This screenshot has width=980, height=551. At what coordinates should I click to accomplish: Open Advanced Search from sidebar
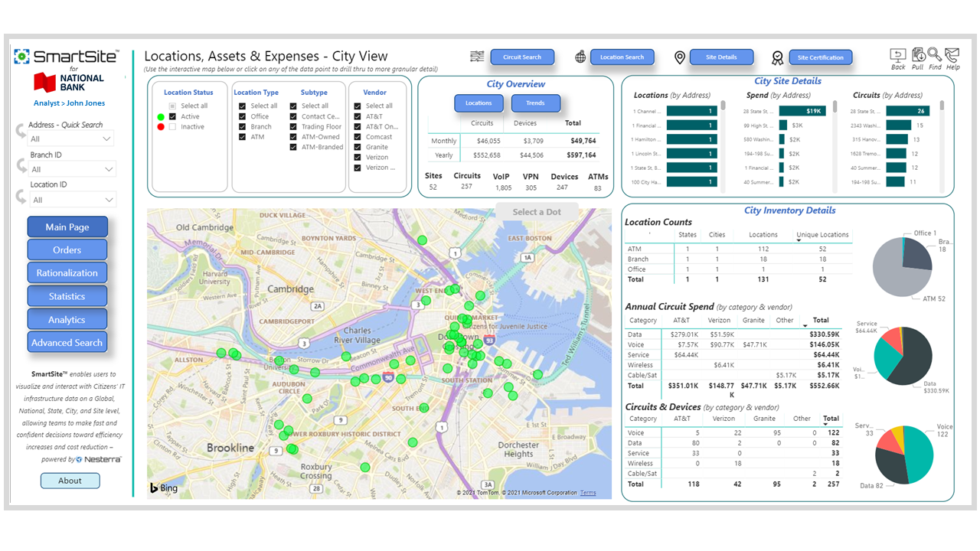click(67, 343)
